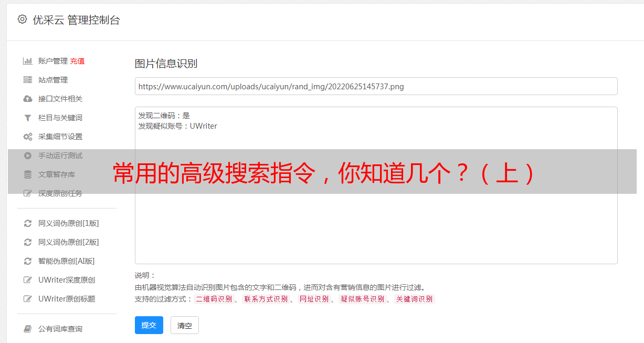644x343 pixels.
Task: Click the gears icon beside 采集细节设置
Action: coord(28,137)
